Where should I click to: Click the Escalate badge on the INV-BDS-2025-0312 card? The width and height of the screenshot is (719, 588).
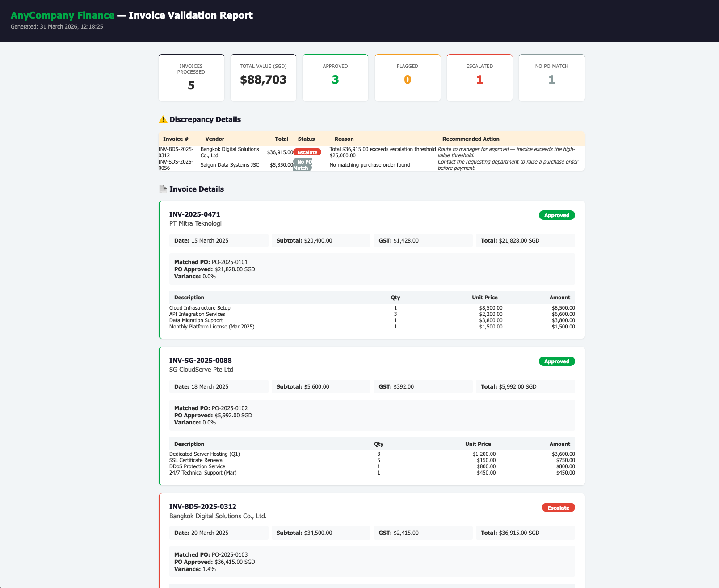click(x=558, y=508)
